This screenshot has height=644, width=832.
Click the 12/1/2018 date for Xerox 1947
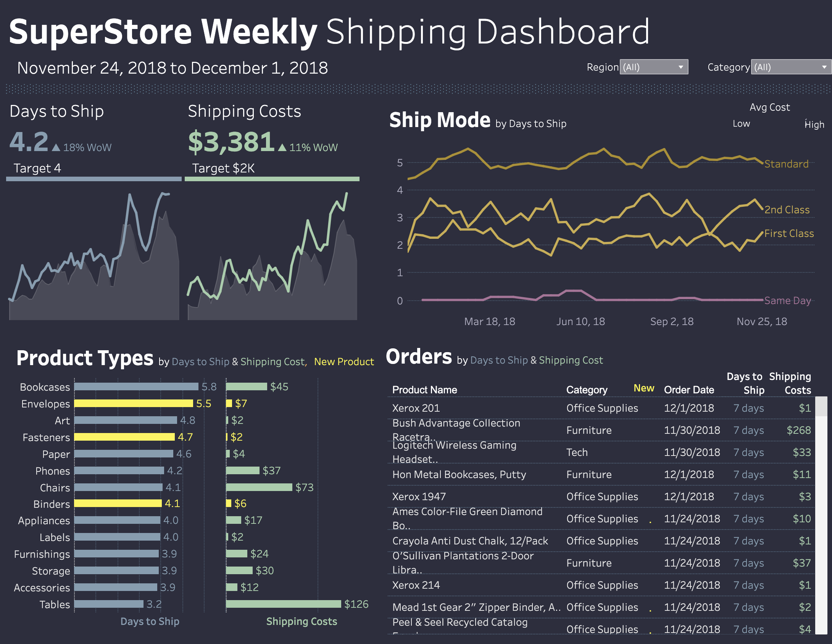pyautogui.click(x=689, y=496)
